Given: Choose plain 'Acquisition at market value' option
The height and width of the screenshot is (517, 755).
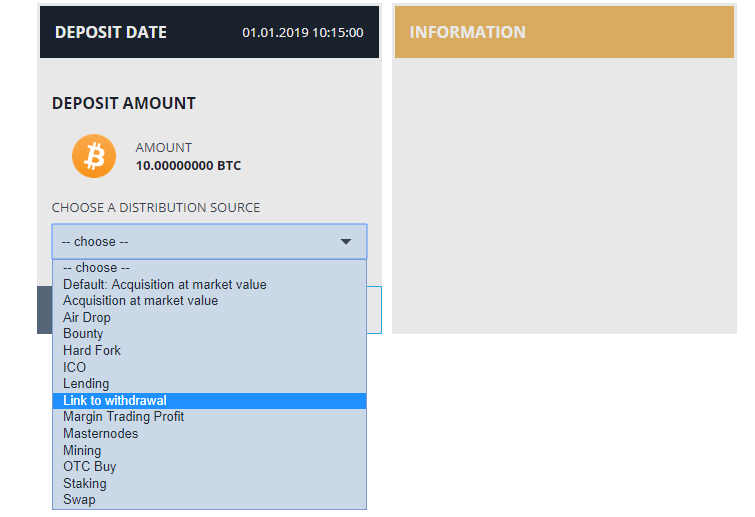Looking at the screenshot, I should tap(209, 301).
